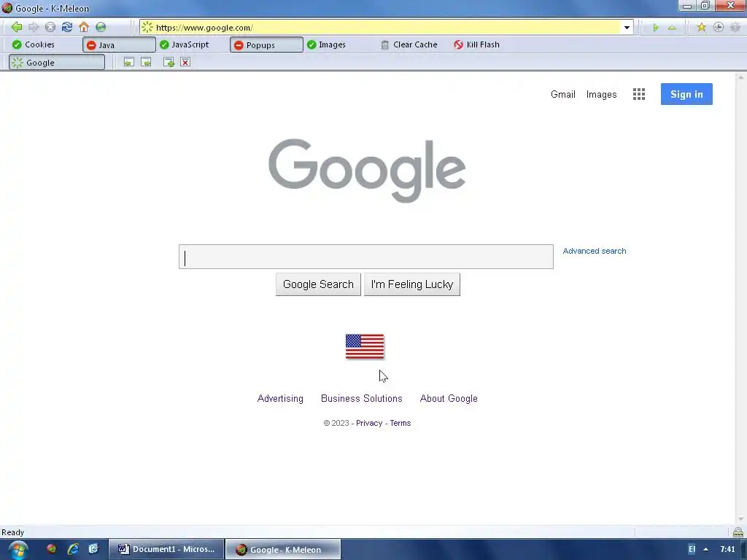Open a new tab with the plus icon
Viewport: 747px width, 560px height.
click(x=169, y=62)
